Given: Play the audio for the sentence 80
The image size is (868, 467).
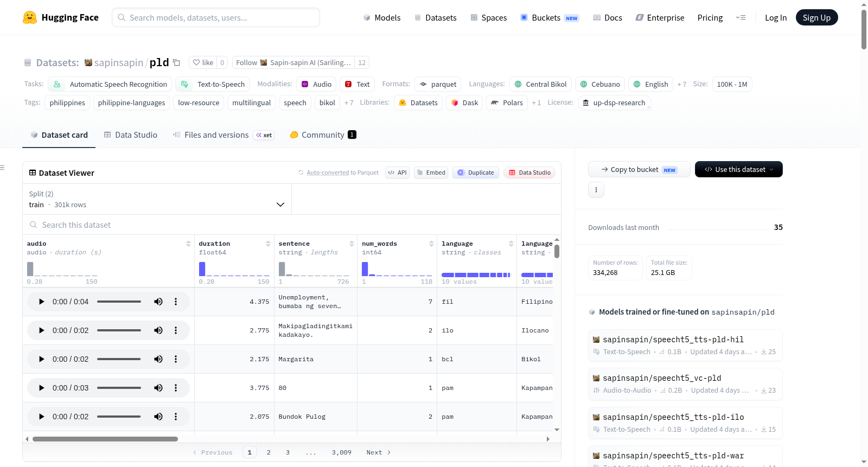Looking at the screenshot, I should tap(41, 388).
